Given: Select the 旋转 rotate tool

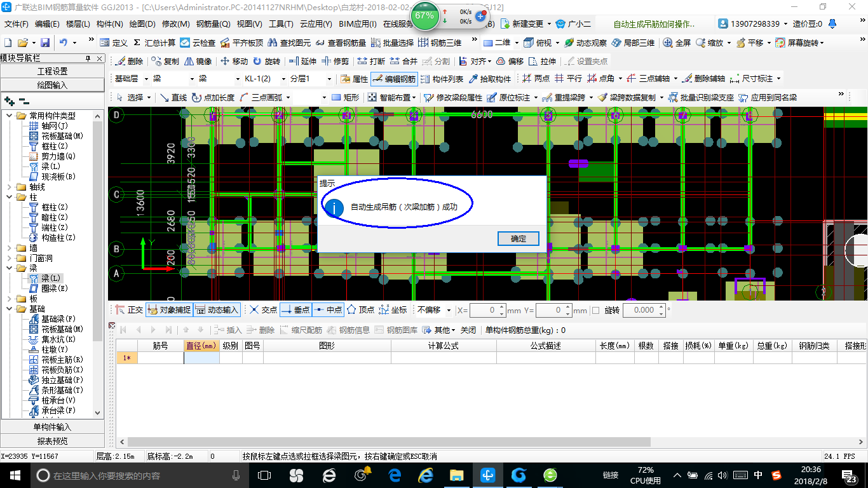Looking at the screenshot, I should coord(266,62).
